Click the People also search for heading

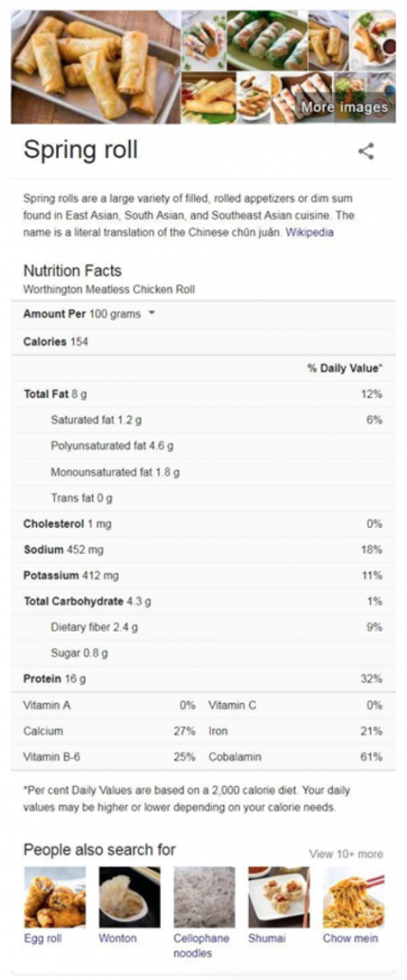[99, 850]
